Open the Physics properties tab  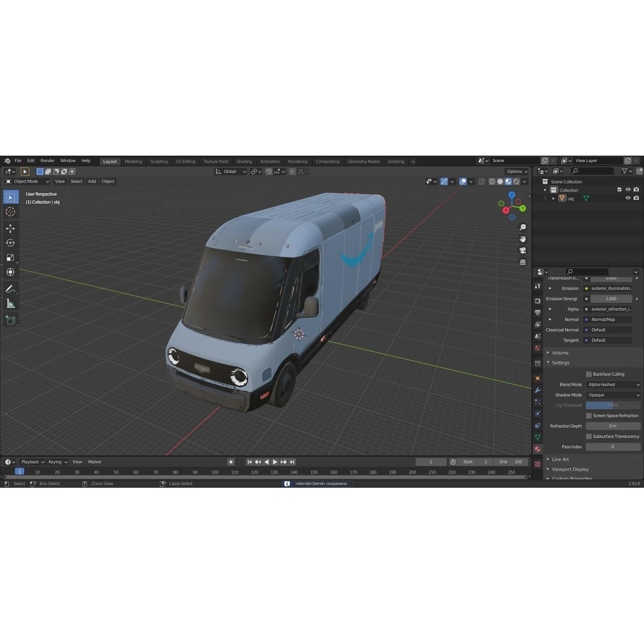pos(538,414)
